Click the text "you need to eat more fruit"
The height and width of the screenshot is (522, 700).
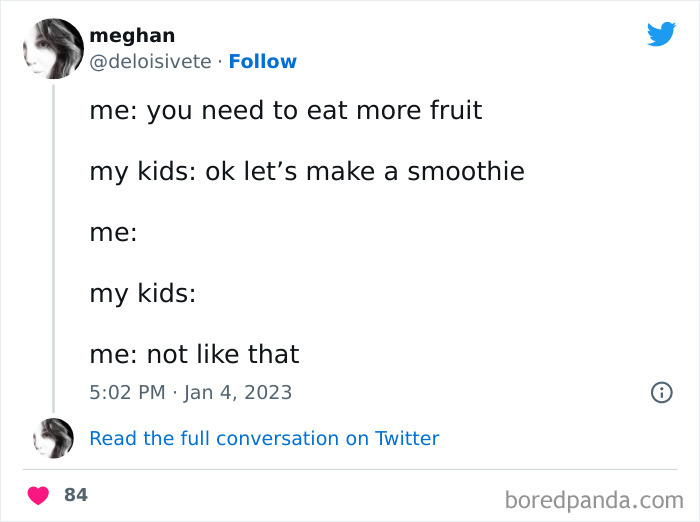315,110
